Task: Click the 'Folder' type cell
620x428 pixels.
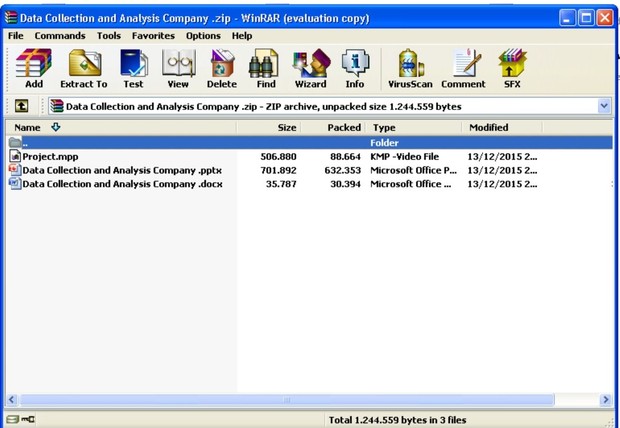Action: pyautogui.click(x=384, y=143)
